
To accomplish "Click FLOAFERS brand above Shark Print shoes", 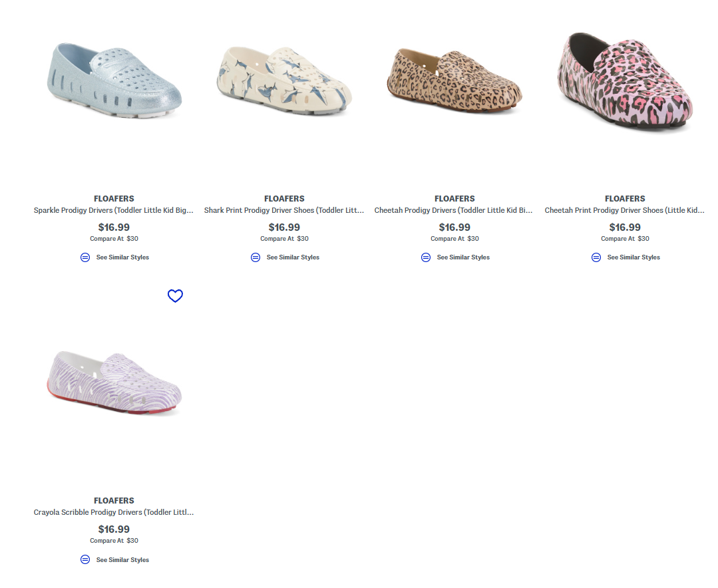I will 284,198.
